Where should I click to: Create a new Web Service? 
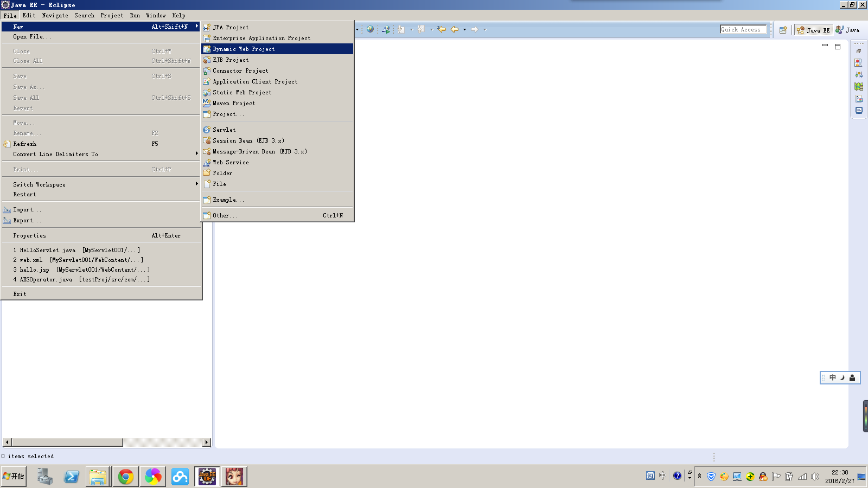click(277, 162)
